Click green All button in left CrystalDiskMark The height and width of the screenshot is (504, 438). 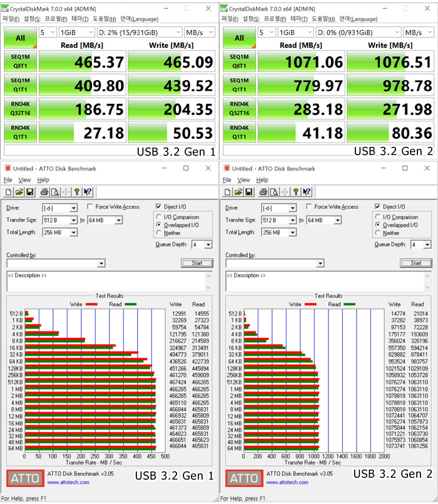[20, 38]
